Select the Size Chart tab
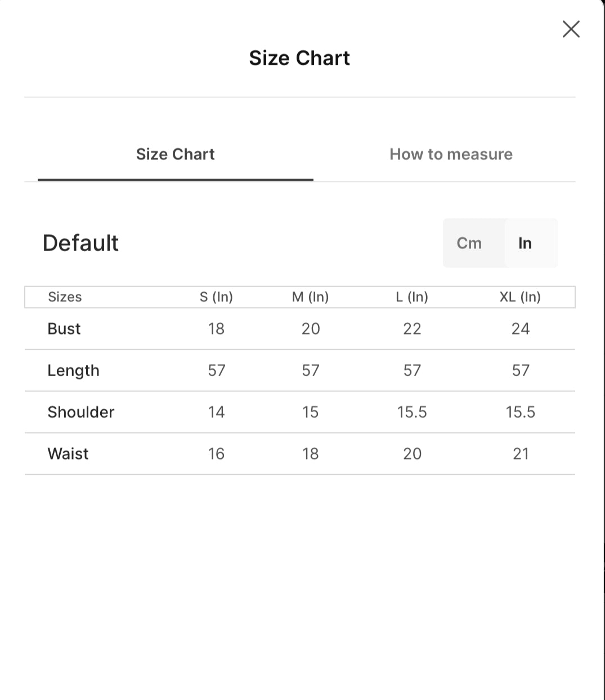605x700 pixels. [x=175, y=154]
